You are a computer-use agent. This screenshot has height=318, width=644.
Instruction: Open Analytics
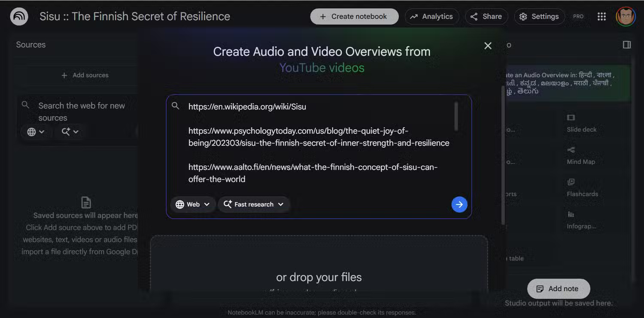coord(431,16)
